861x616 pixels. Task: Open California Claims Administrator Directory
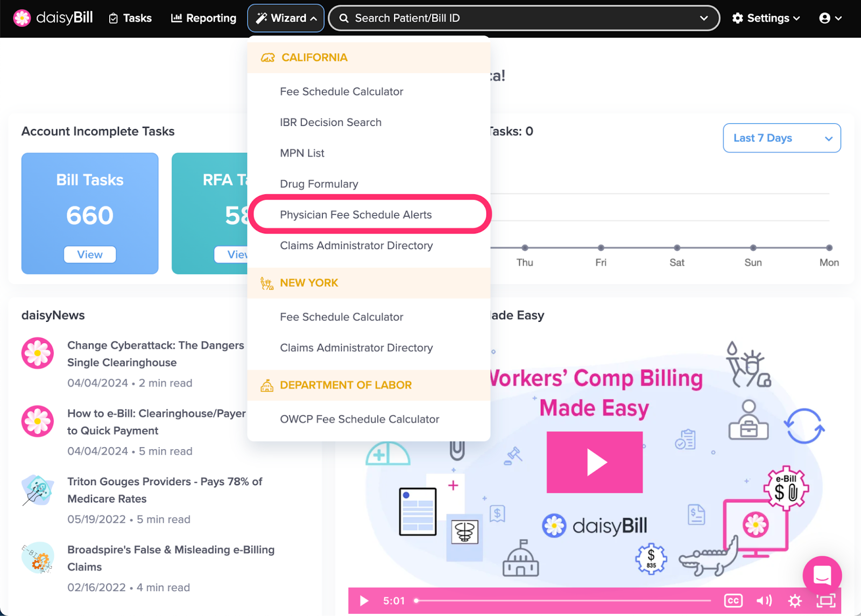point(356,245)
